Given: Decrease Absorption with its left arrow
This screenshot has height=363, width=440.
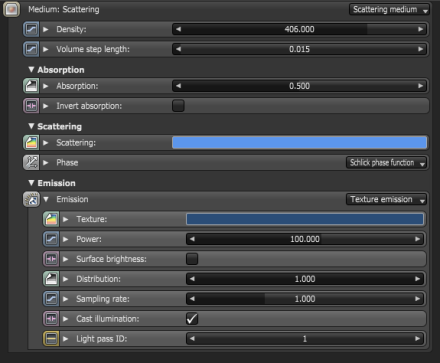Looking at the screenshot, I should tap(178, 86).
